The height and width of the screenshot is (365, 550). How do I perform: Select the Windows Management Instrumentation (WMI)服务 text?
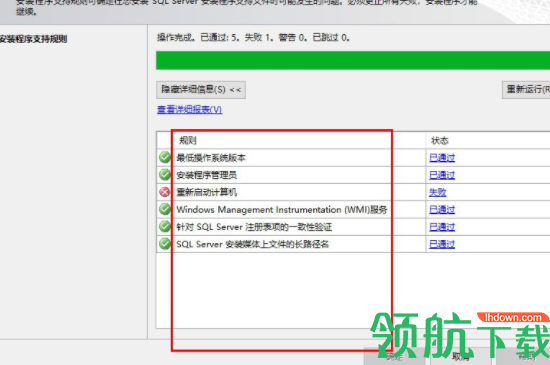pos(282,210)
